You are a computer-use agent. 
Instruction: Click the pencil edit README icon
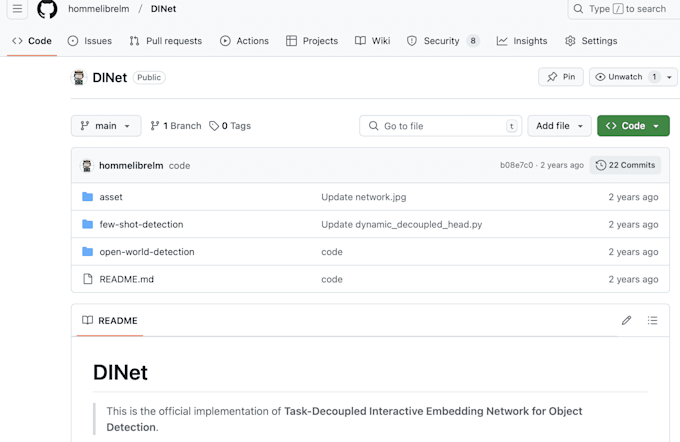pos(626,321)
